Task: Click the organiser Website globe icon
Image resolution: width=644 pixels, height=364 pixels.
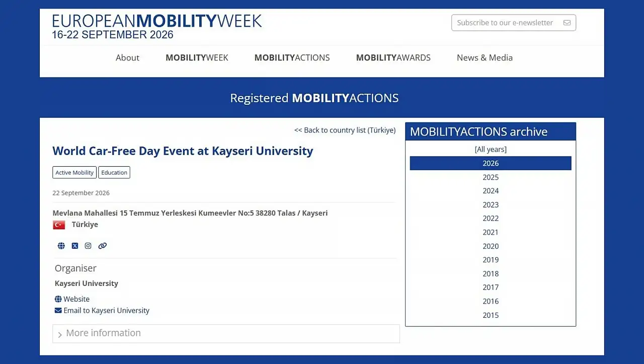Action: (58, 299)
